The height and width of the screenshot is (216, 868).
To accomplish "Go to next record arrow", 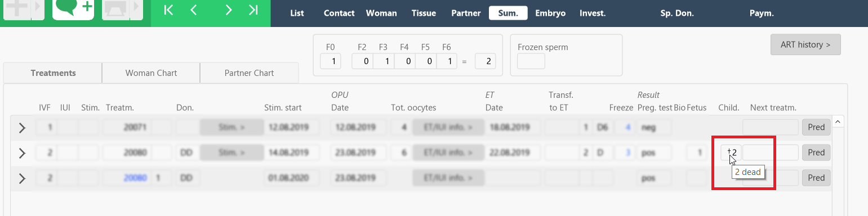I will [228, 10].
